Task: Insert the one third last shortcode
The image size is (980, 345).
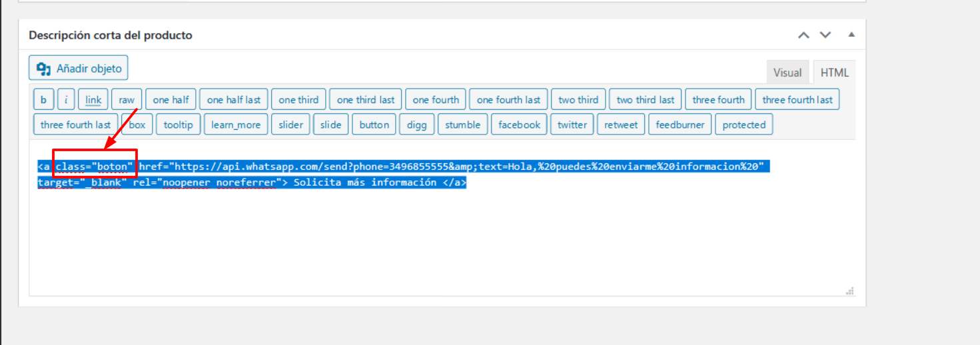Action: tap(366, 100)
